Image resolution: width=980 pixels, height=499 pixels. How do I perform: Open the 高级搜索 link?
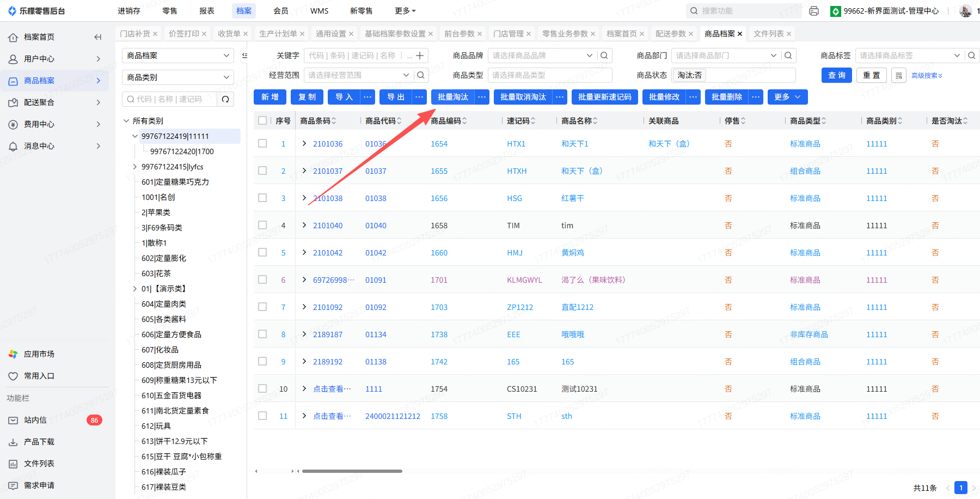927,76
